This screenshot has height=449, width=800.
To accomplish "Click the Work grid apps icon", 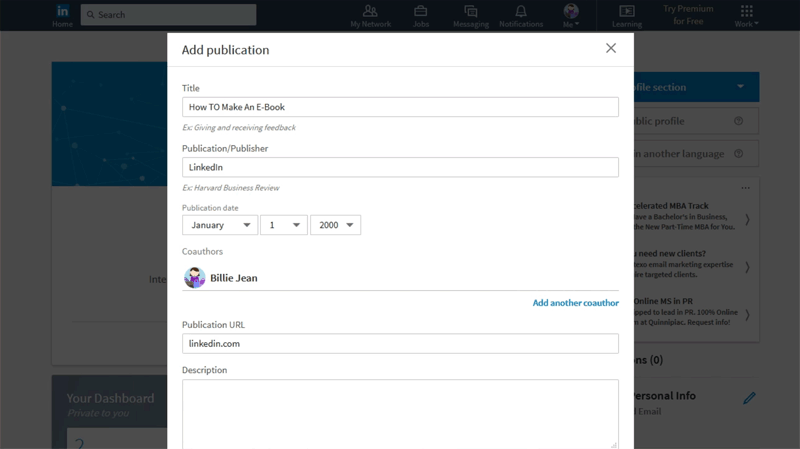I will point(746,12).
